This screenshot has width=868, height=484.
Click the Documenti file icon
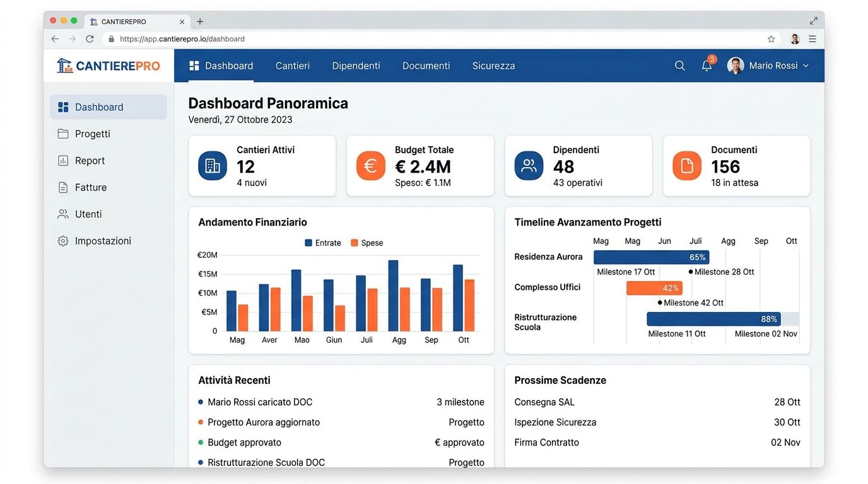[x=686, y=165]
